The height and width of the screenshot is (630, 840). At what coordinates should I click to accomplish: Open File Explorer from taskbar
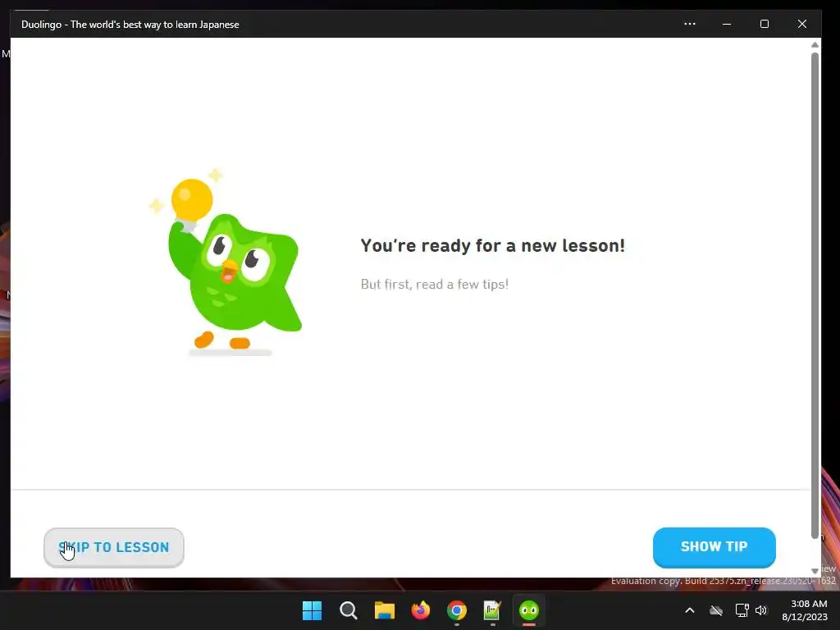[x=384, y=610]
